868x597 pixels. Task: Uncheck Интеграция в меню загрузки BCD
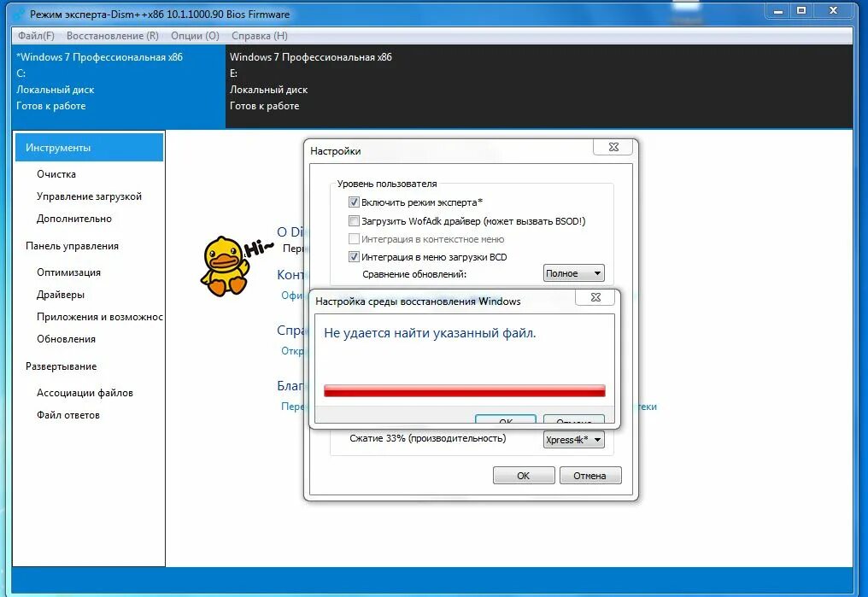pos(354,257)
